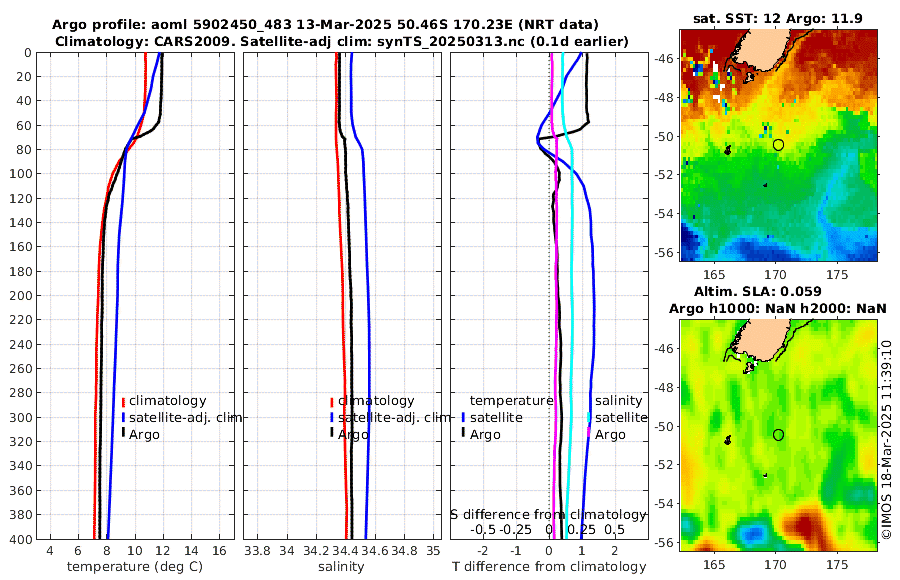Click the IMOS copyright timestamp text

[887, 439]
